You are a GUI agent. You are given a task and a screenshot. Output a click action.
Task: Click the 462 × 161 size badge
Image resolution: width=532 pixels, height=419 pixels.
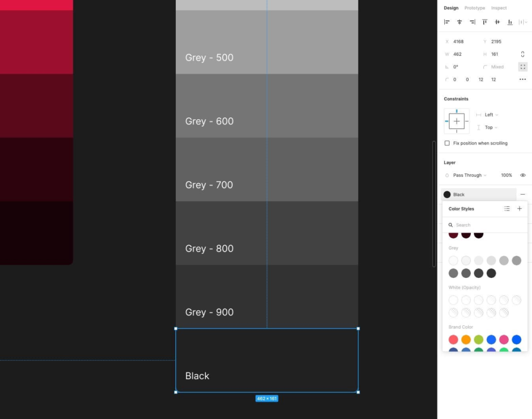pos(266,399)
